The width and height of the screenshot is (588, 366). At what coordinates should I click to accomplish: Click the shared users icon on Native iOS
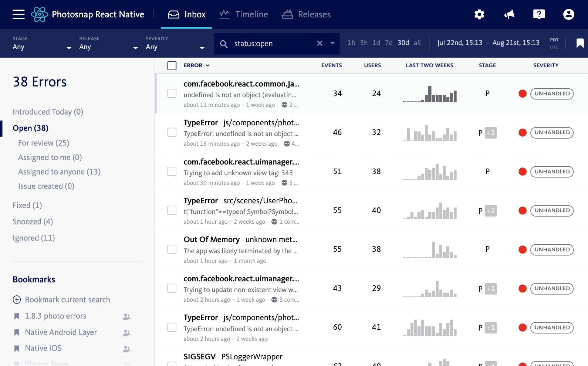point(126,349)
